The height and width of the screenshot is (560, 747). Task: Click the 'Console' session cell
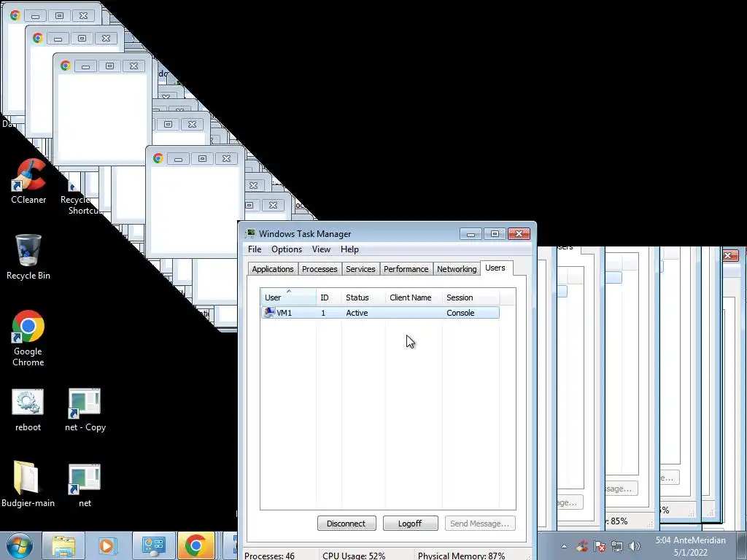point(460,313)
